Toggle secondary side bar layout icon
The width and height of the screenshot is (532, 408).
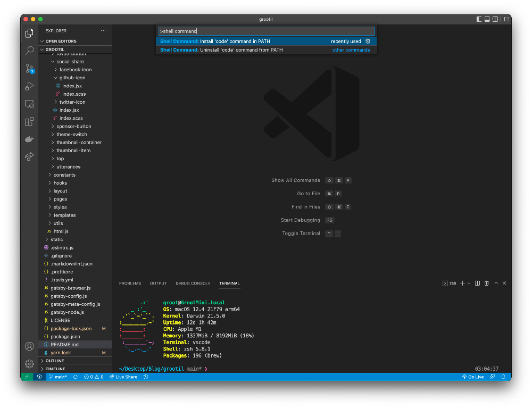point(495,19)
